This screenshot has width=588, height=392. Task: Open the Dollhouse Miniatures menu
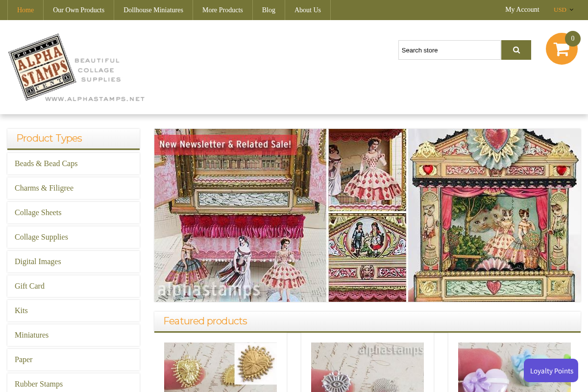pos(153,10)
